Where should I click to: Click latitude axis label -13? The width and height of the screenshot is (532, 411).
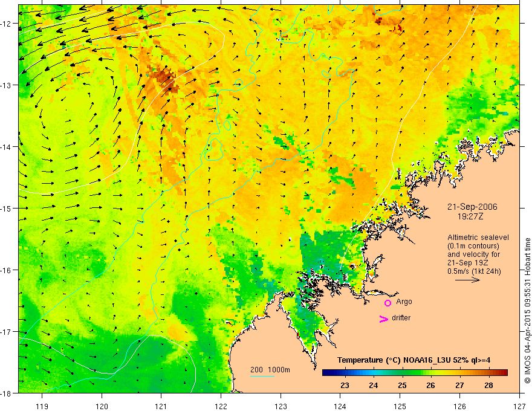pyautogui.click(x=6, y=85)
